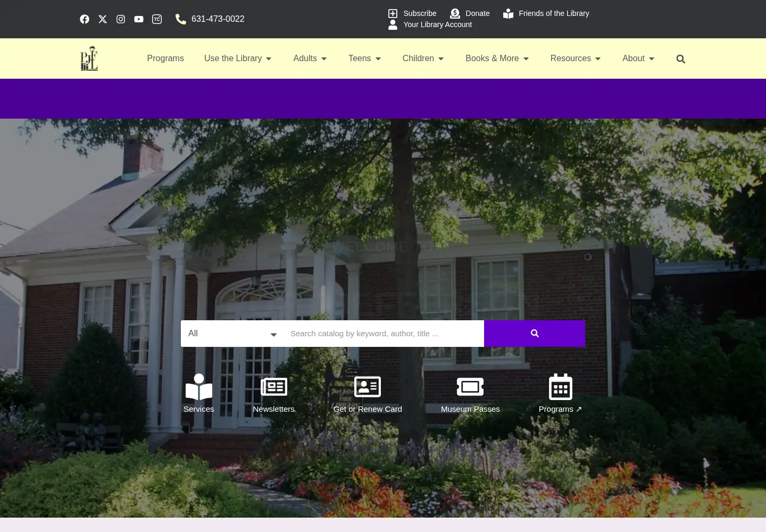Open the Programs menu item

165,59
